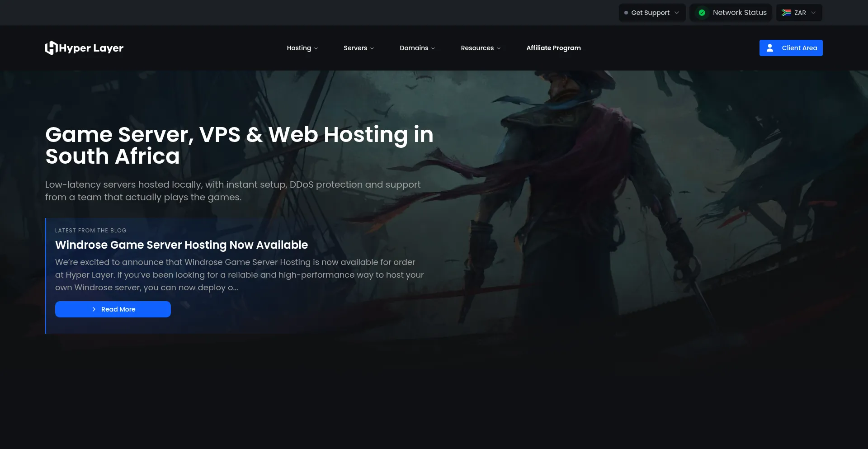Click the 'Low-latency servers hosted locally' subtitle
868x449 pixels.
233,191
